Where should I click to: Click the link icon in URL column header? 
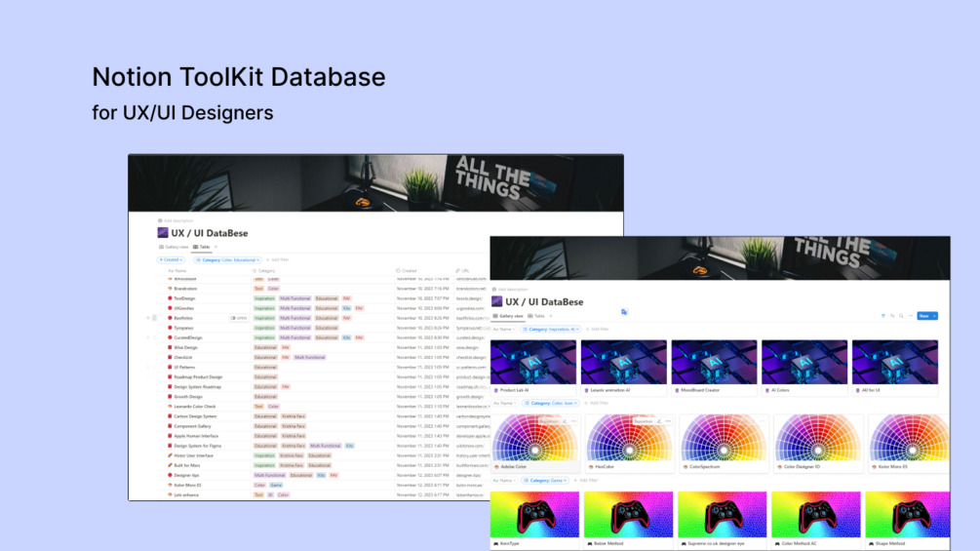click(458, 271)
